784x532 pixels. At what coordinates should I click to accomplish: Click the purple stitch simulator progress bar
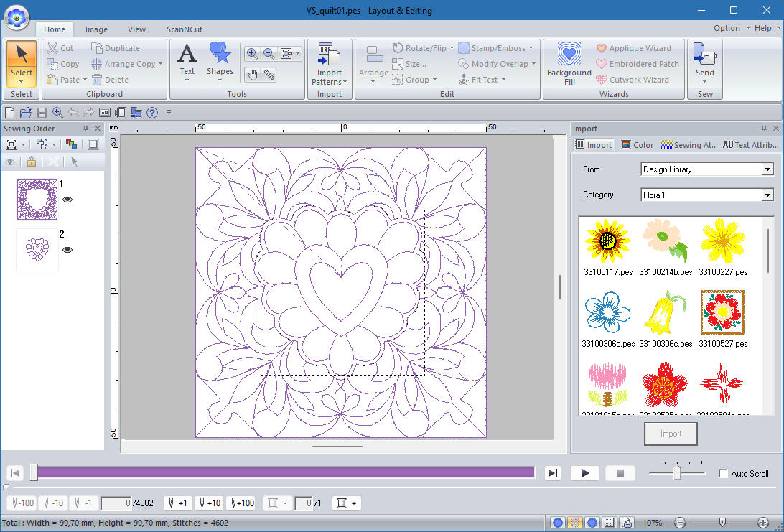(x=286, y=472)
